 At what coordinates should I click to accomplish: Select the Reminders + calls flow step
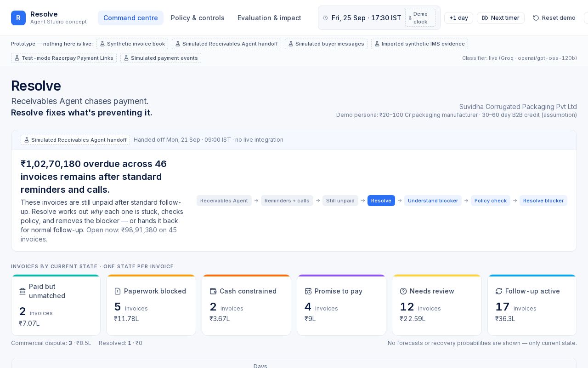click(287, 201)
